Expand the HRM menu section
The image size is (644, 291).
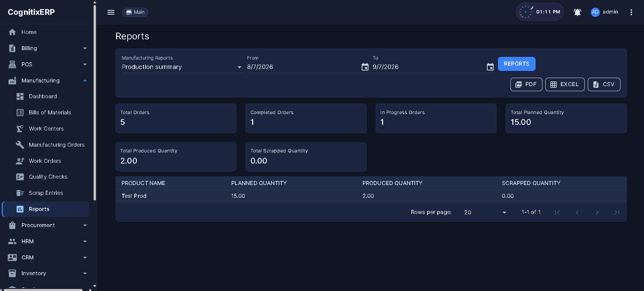[x=85, y=242]
